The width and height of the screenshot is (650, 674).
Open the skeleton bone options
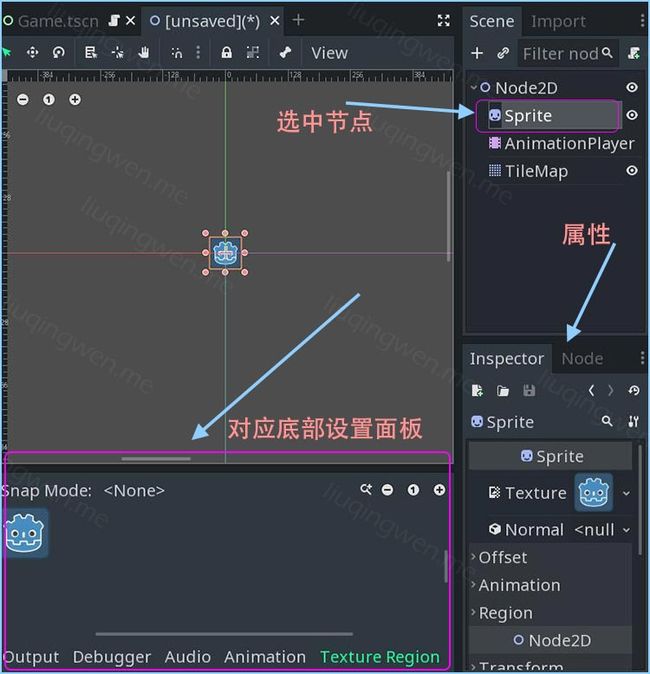[x=285, y=53]
